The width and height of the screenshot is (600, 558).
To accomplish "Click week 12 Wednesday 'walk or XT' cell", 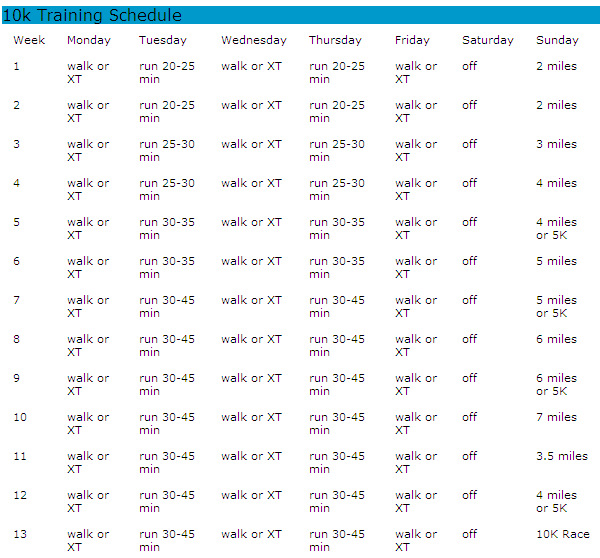I will pos(251,496).
